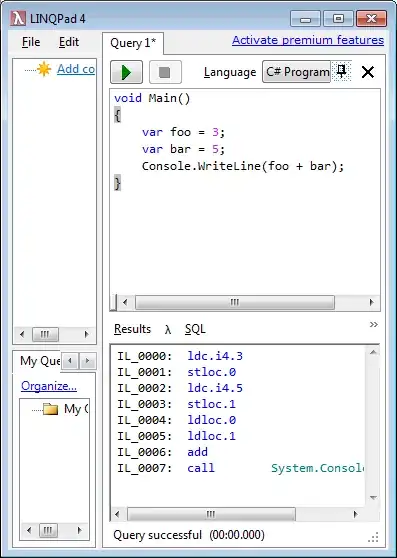Close the query with the black X icon

click(367, 72)
